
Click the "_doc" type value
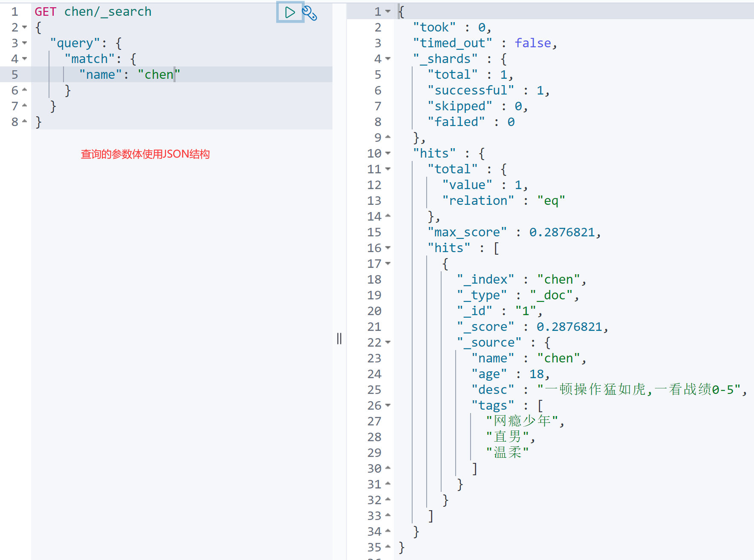click(551, 295)
